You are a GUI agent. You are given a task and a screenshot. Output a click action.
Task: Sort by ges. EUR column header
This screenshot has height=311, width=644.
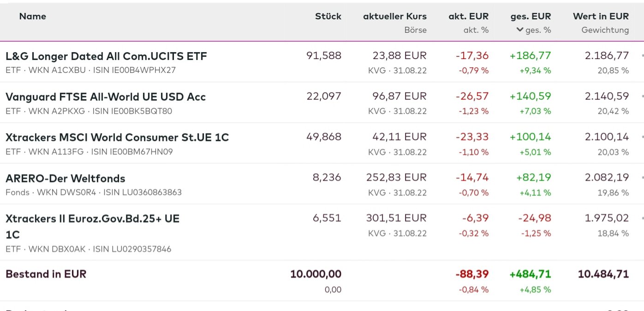click(x=531, y=16)
